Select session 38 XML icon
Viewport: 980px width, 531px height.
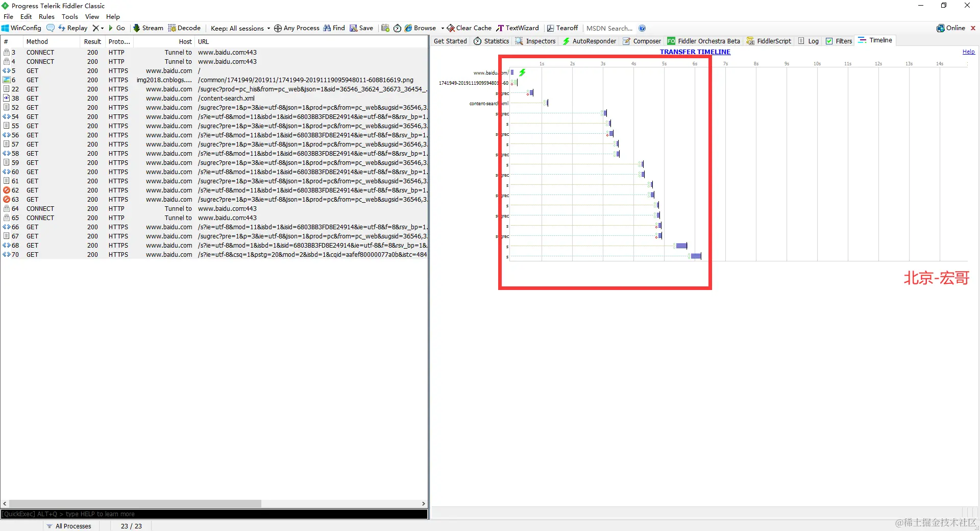tap(7, 98)
